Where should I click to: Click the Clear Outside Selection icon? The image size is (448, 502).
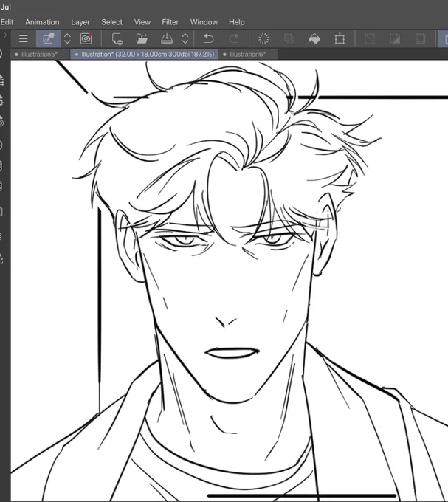(289, 38)
